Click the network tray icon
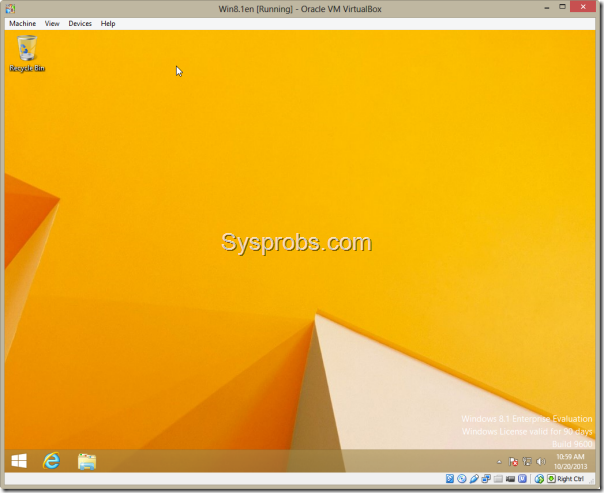 point(527,461)
